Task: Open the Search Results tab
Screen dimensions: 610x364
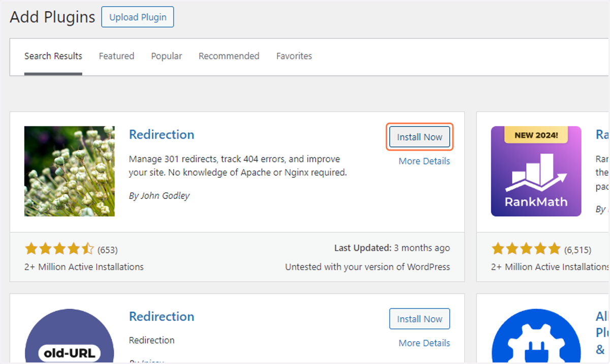Action: click(x=53, y=56)
